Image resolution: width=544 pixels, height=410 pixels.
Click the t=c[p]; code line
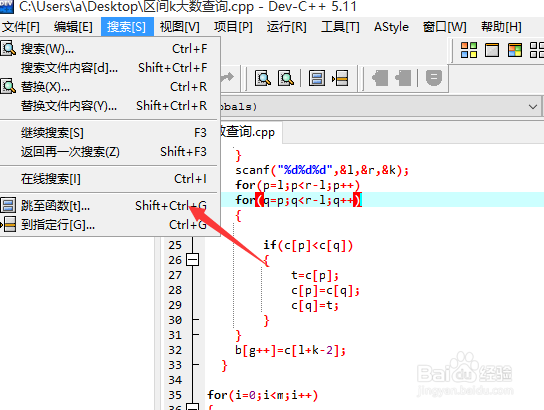pos(315,275)
